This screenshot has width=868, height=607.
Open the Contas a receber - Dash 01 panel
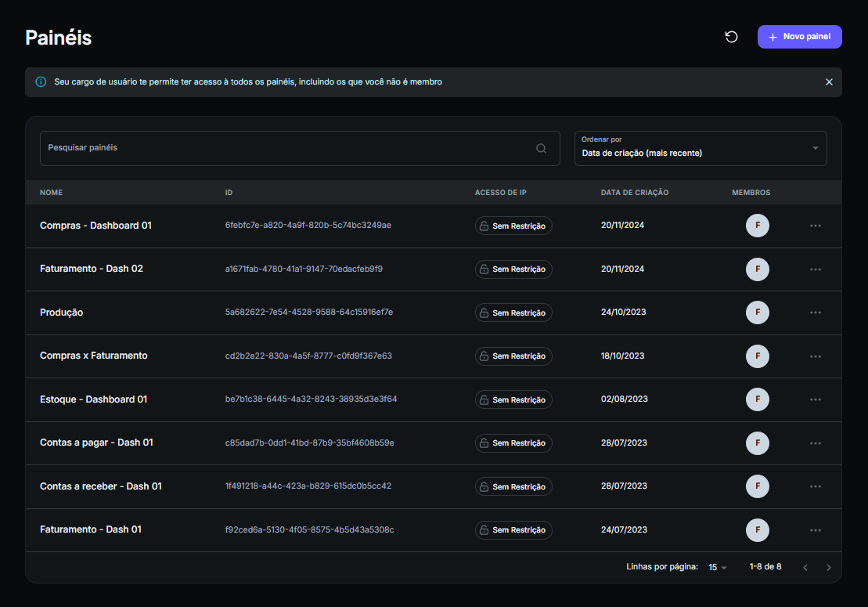[x=101, y=486]
